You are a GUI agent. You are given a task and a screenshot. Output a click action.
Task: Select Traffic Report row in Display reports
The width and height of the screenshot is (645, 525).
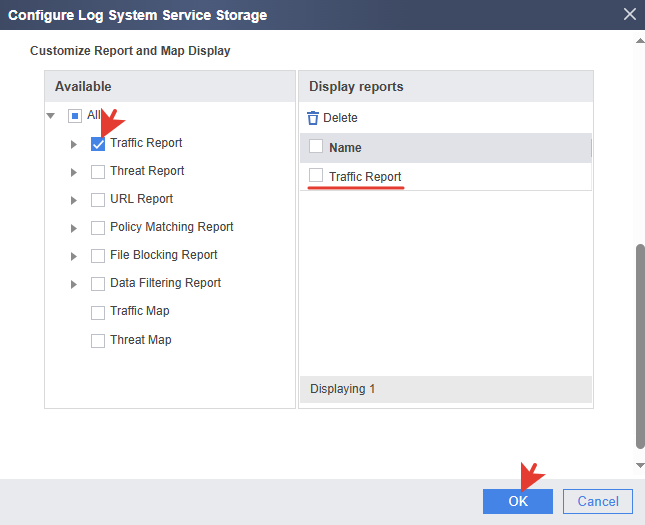tap(316, 176)
